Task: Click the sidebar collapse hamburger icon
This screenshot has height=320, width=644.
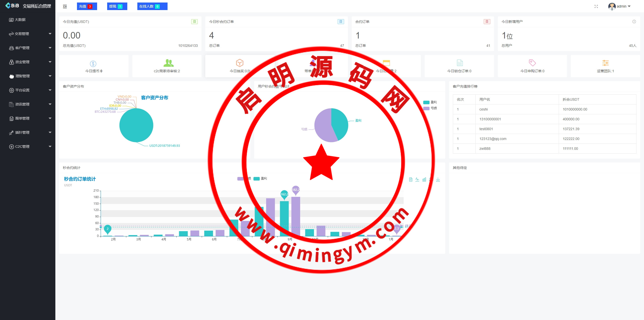Action: point(65,7)
